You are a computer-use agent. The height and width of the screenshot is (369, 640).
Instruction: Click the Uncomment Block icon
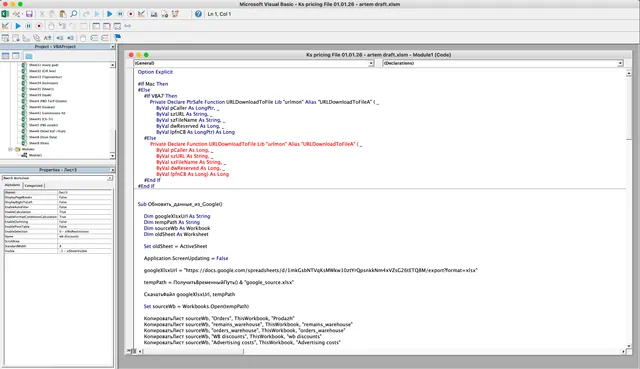click(x=105, y=38)
